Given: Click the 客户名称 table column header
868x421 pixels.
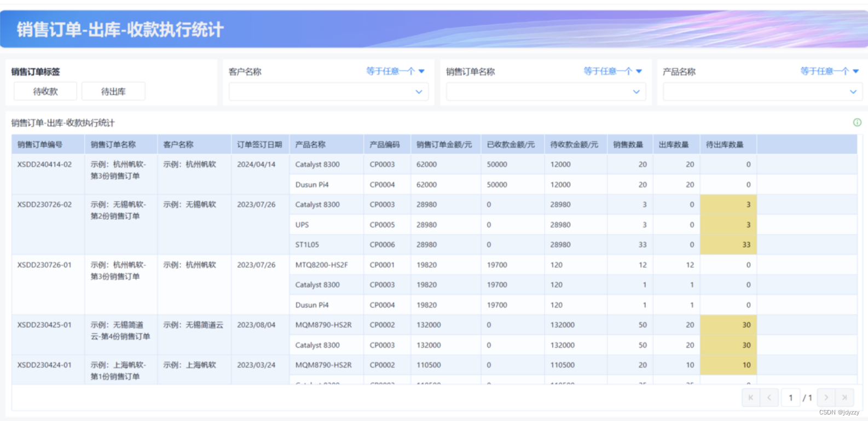Looking at the screenshot, I should pyautogui.click(x=194, y=144).
